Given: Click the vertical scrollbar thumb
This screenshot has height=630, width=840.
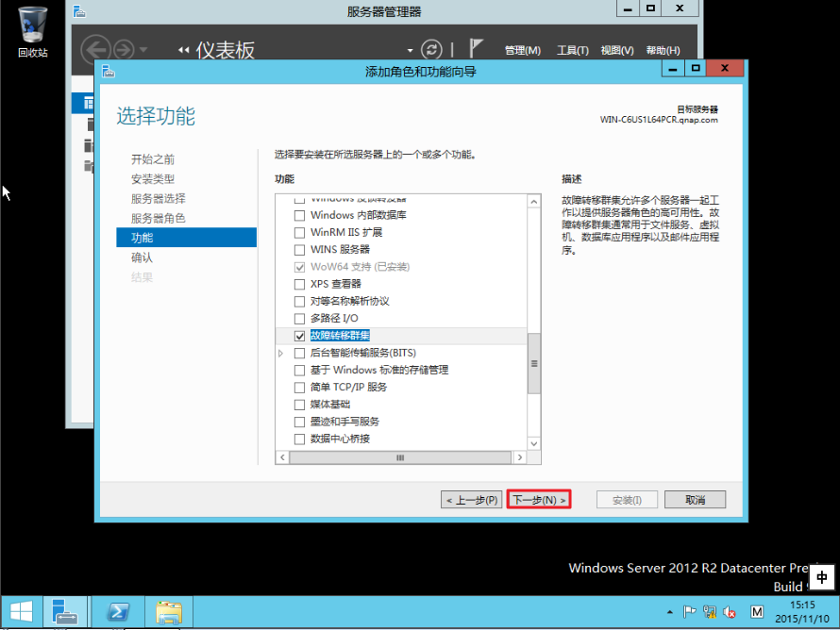Looking at the screenshot, I should [x=533, y=363].
